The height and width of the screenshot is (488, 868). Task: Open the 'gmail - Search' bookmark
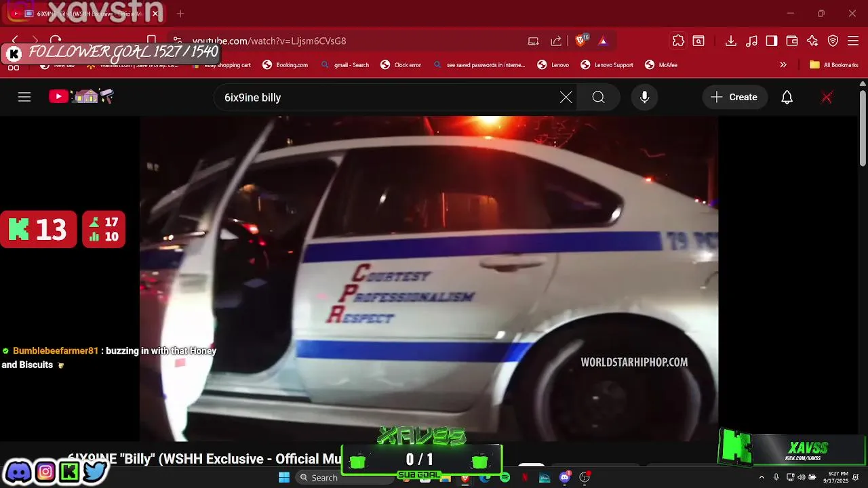pos(345,65)
